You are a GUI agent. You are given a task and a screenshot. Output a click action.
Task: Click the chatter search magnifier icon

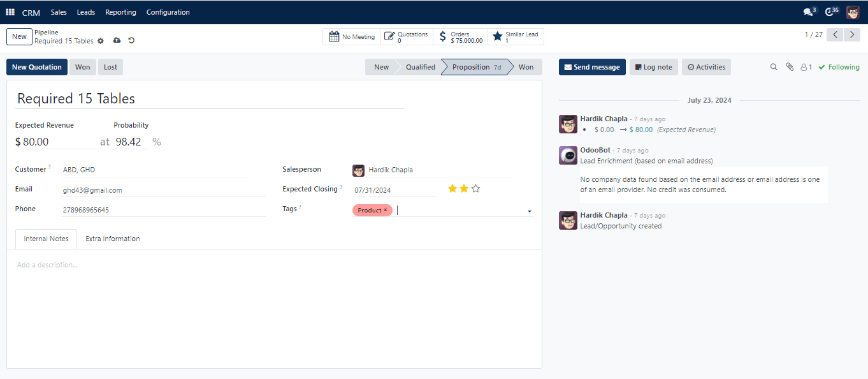(774, 67)
